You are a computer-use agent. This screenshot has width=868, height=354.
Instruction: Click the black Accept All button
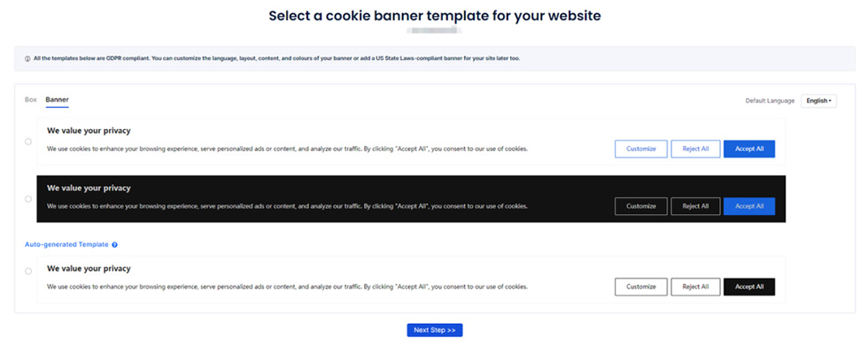748,287
